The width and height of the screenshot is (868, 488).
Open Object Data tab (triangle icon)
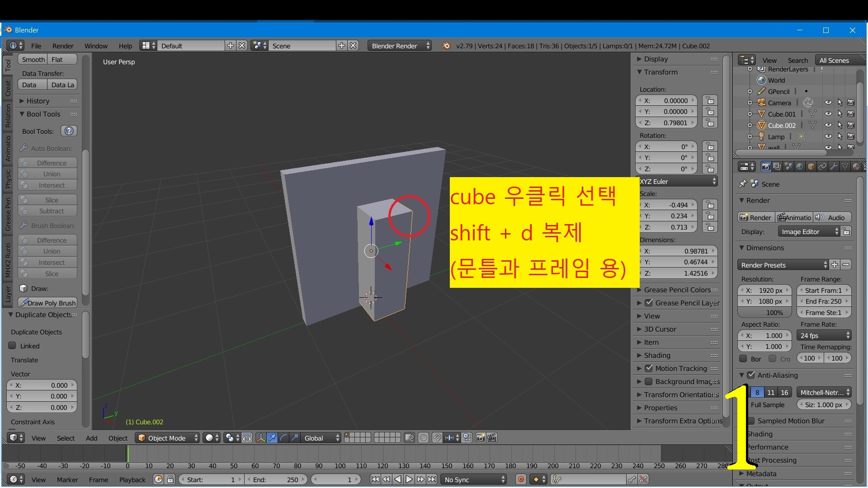tap(845, 167)
